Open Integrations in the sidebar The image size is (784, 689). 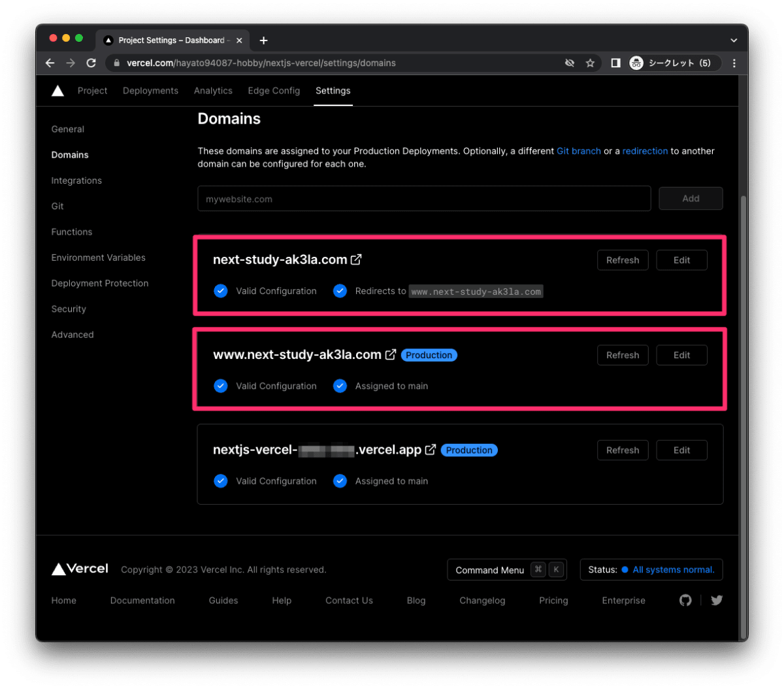coord(76,180)
